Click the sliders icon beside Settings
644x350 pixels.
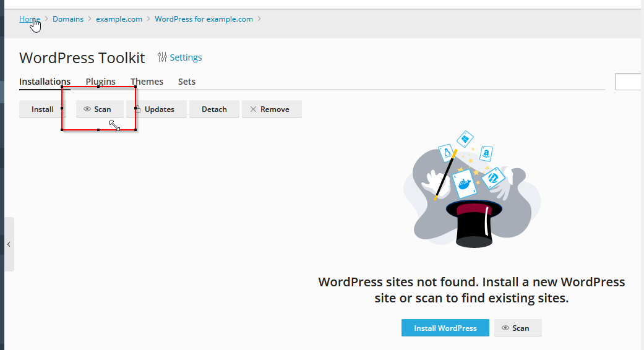click(x=162, y=58)
